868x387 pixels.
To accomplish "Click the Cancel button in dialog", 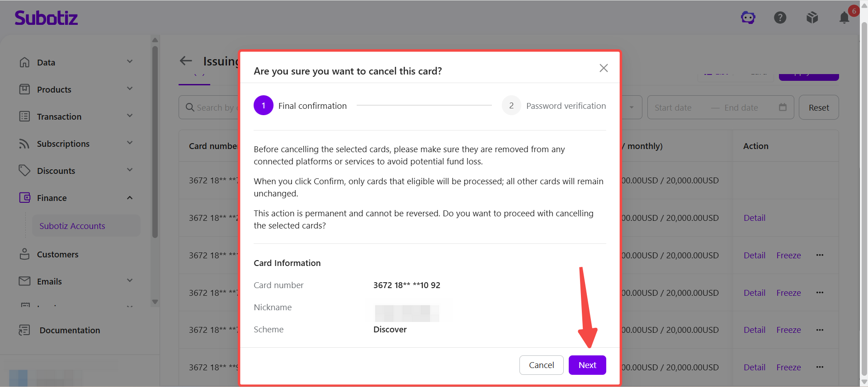I will click(x=541, y=365).
